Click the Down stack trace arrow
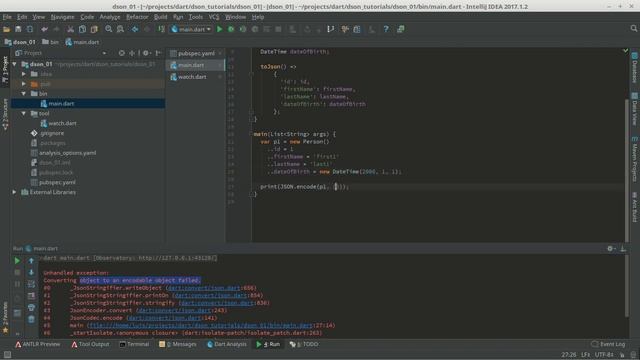Screen dimensions: 640x360 (31, 272)
